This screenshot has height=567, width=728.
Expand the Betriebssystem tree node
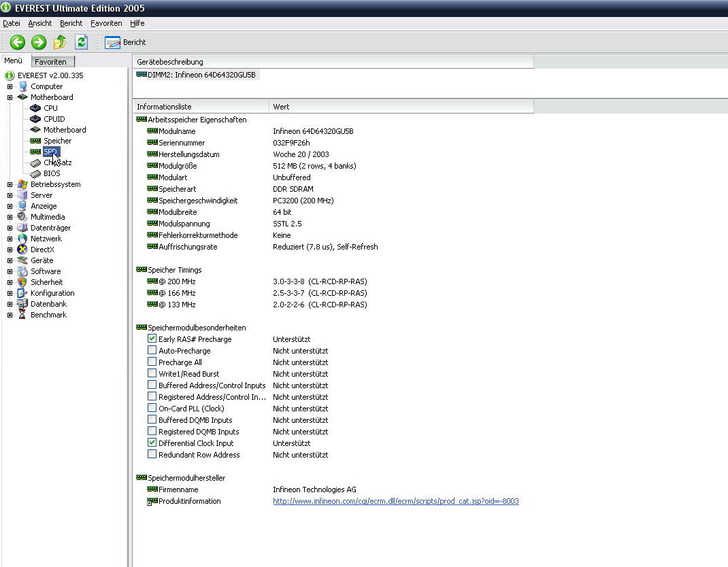point(10,184)
